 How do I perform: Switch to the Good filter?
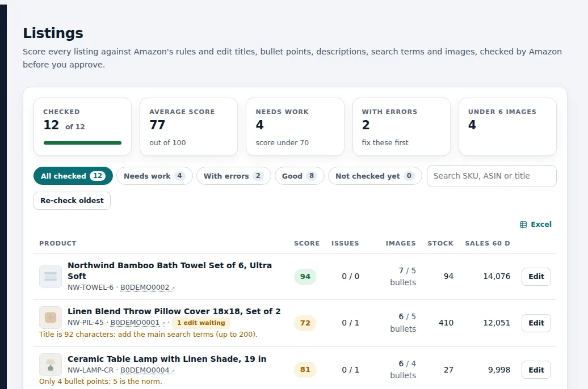299,176
